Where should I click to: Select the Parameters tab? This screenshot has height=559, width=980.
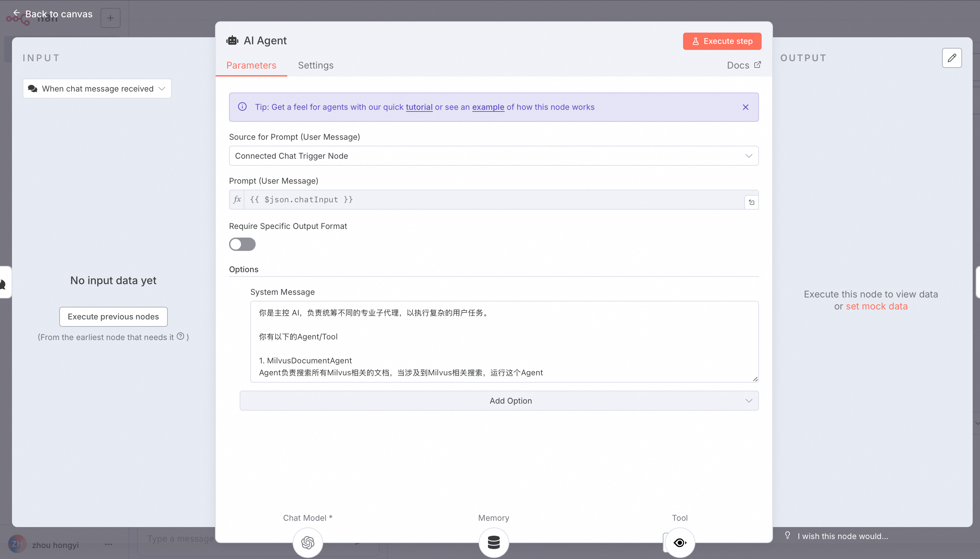pyautogui.click(x=251, y=65)
